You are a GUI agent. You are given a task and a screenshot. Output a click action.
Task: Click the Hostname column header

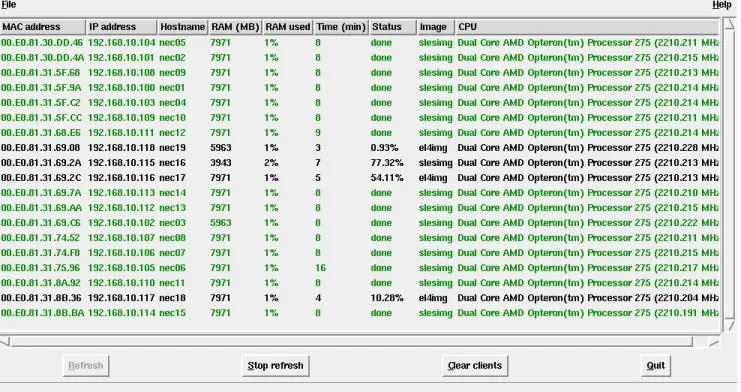pyautogui.click(x=183, y=27)
